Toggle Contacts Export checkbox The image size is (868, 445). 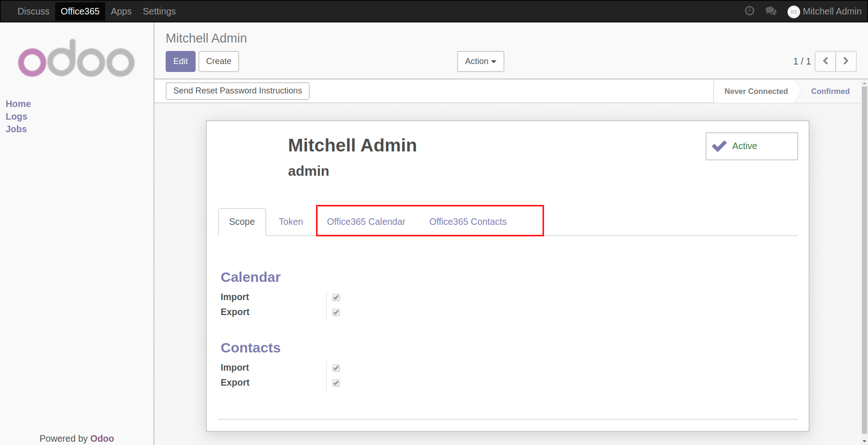[336, 383]
